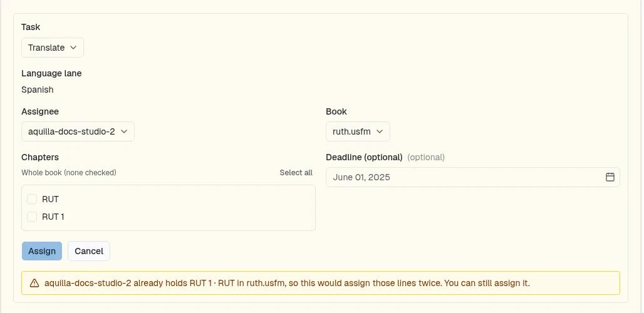Click the 'Deadline (optional)' label
The height and width of the screenshot is (313, 644).
[x=364, y=157]
